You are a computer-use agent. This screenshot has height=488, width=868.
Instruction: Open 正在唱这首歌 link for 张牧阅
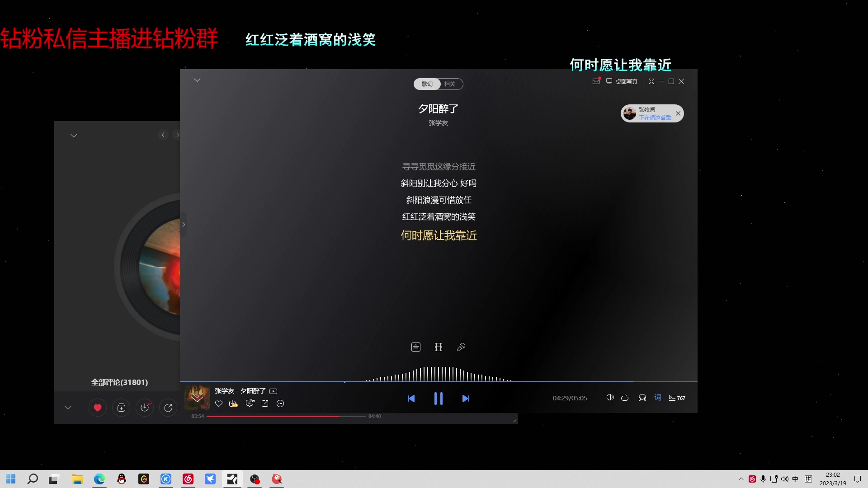655,117
